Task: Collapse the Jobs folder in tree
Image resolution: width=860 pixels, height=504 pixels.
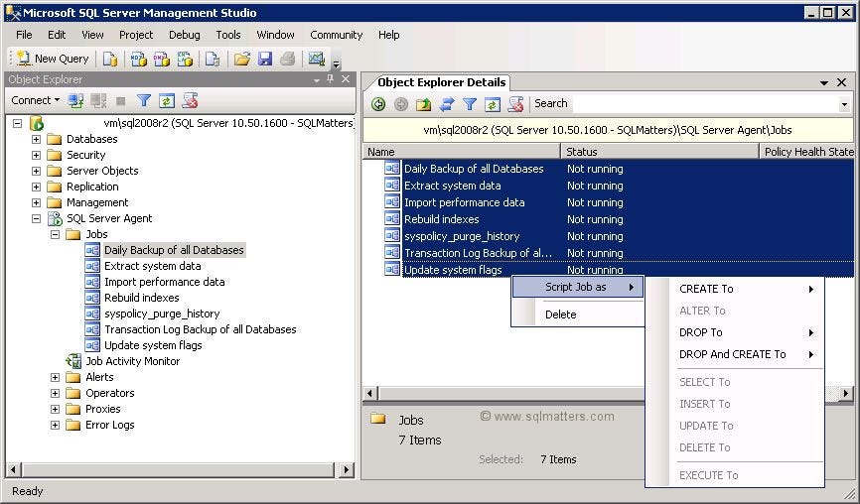Action: pyautogui.click(x=55, y=234)
